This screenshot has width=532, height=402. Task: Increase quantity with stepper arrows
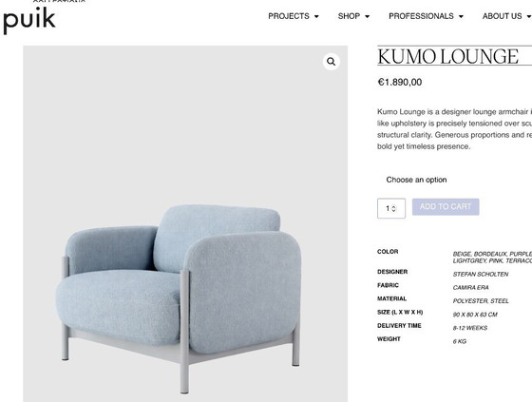pos(393,206)
